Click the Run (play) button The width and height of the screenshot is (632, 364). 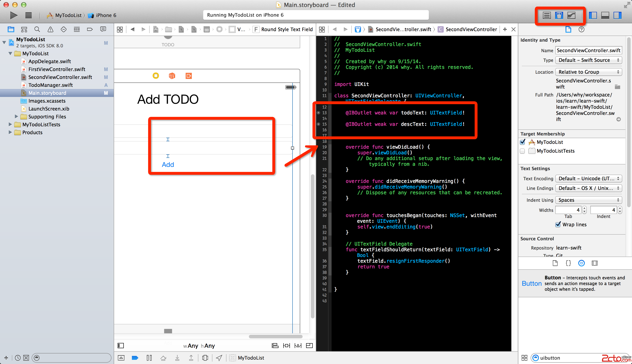(14, 15)
